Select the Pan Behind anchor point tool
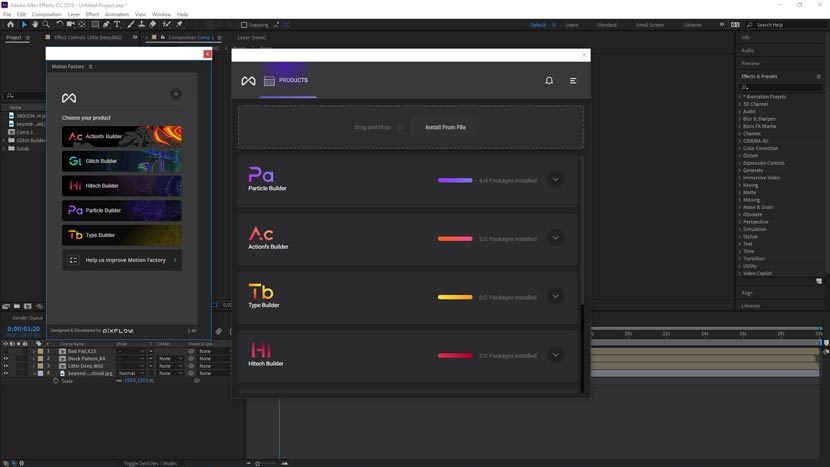This screenshot has width=830, height=467. (x=82, y=24)
